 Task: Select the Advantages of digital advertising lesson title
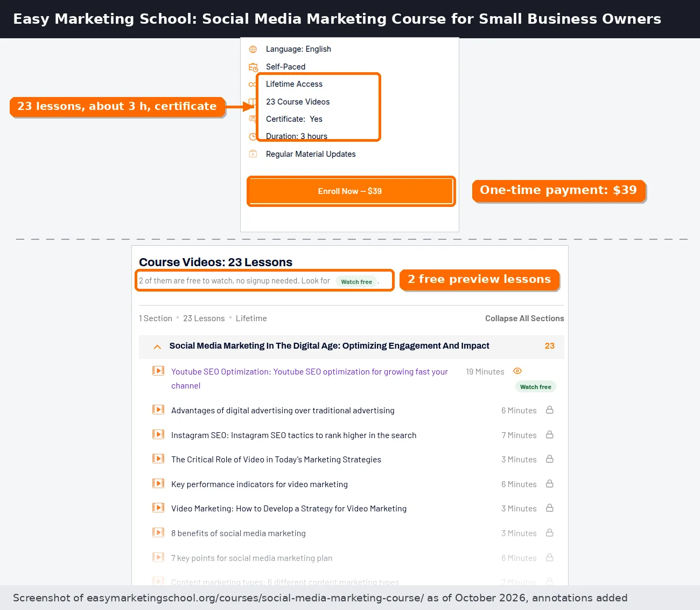(283, 411)
